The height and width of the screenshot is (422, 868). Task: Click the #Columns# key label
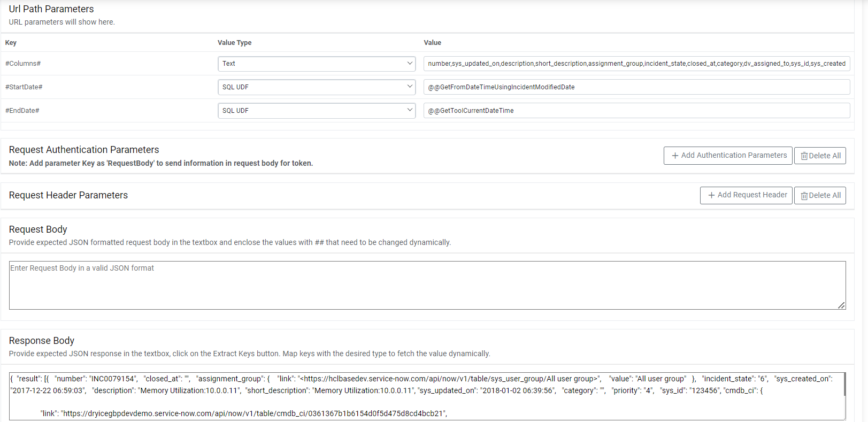[23, 64]
